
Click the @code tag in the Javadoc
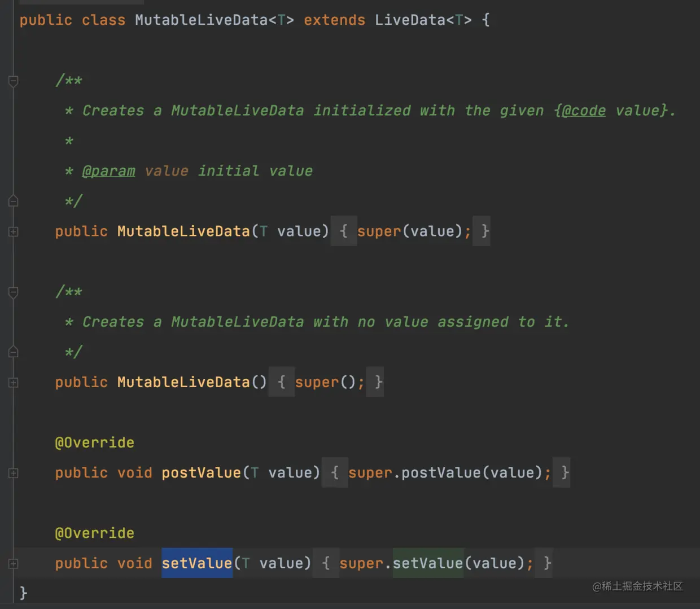point(584,110)
